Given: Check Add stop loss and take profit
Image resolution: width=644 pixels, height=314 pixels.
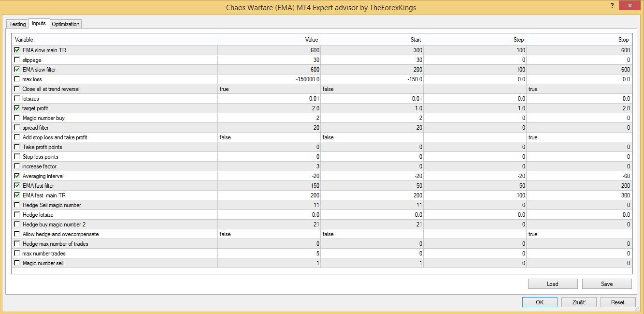Looking at the screenshot, I should coord(17,137).
